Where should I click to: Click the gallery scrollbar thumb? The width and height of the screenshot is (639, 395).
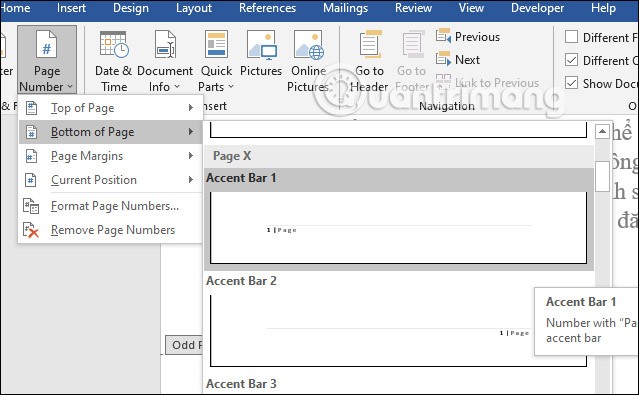click(602, 177)
